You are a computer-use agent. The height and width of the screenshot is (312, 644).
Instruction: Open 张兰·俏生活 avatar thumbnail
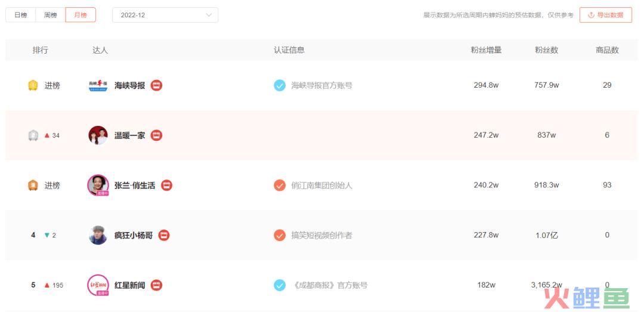click(x=98, y=186)
